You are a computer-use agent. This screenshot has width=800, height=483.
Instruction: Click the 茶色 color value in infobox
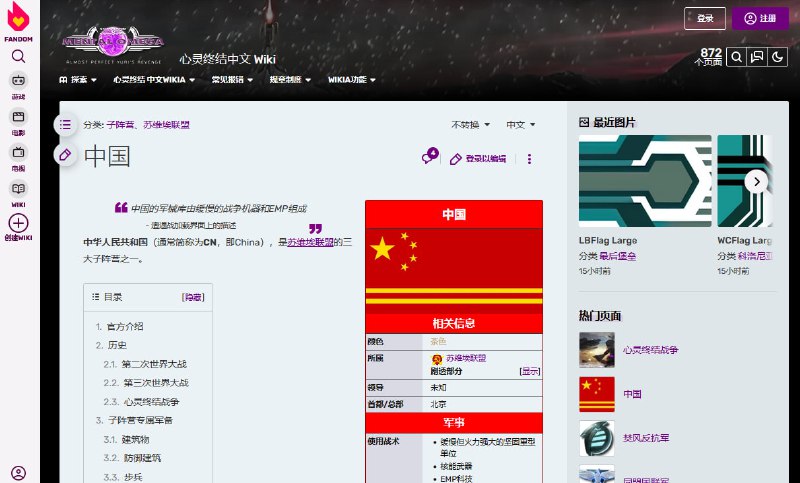coord(438,342)
